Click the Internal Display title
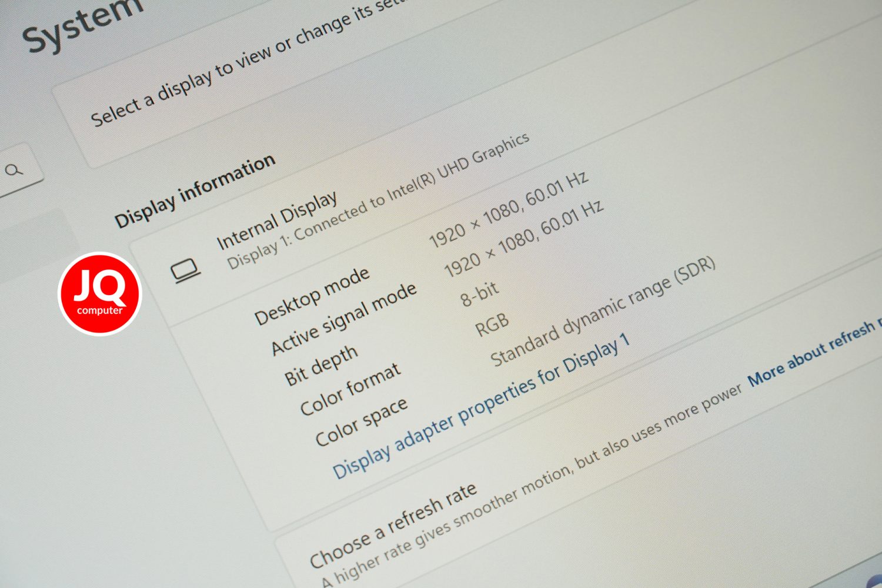Screen dimensions: 882x588 pos(276,220)
